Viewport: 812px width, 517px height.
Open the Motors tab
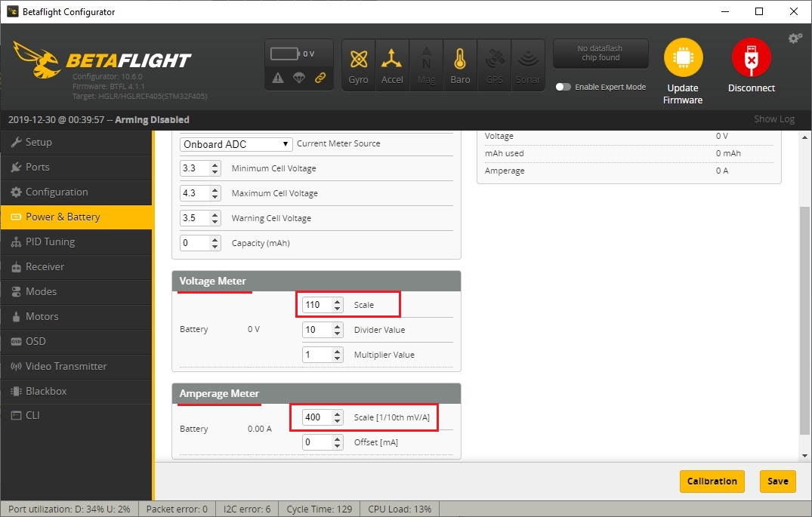[x=76, y=316]
